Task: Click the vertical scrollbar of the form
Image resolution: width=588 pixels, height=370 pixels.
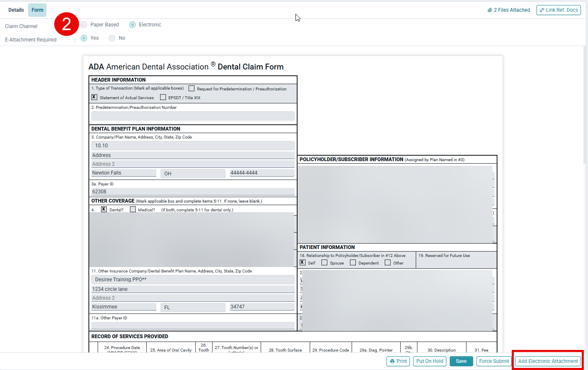Action: 585,105
